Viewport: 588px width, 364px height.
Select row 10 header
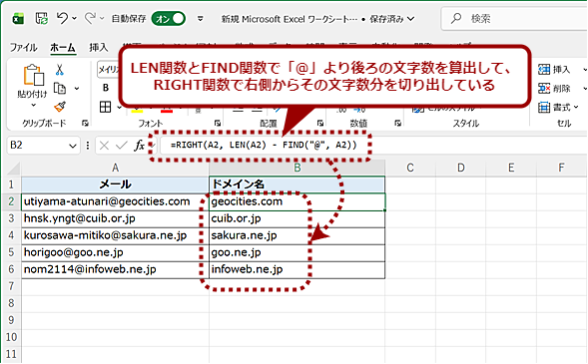[x=11, y=337]
